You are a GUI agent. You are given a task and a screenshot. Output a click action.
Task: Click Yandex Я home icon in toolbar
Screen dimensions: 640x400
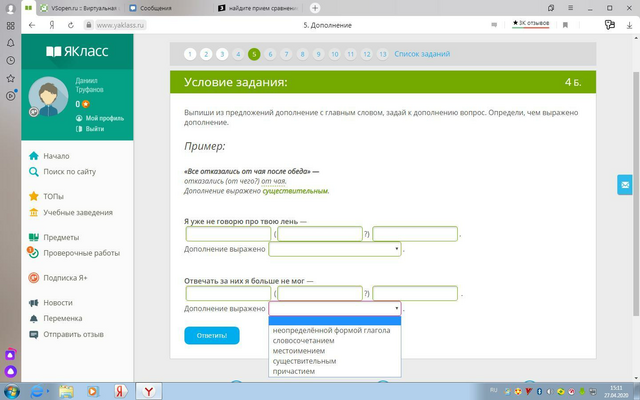tap(52, 25)
